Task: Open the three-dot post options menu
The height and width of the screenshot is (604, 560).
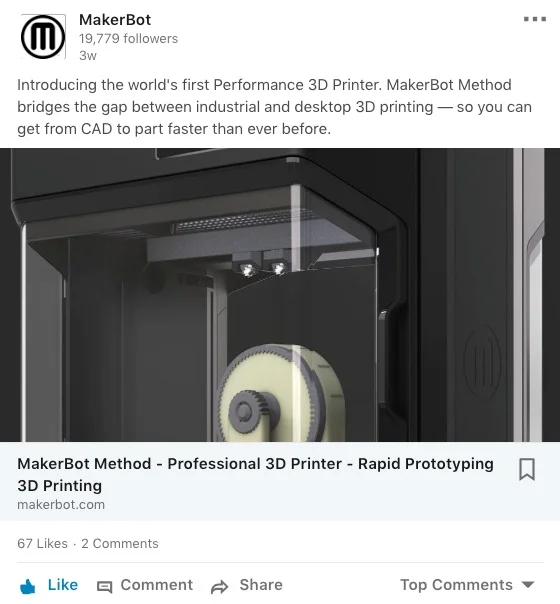Action: (535, 19)
